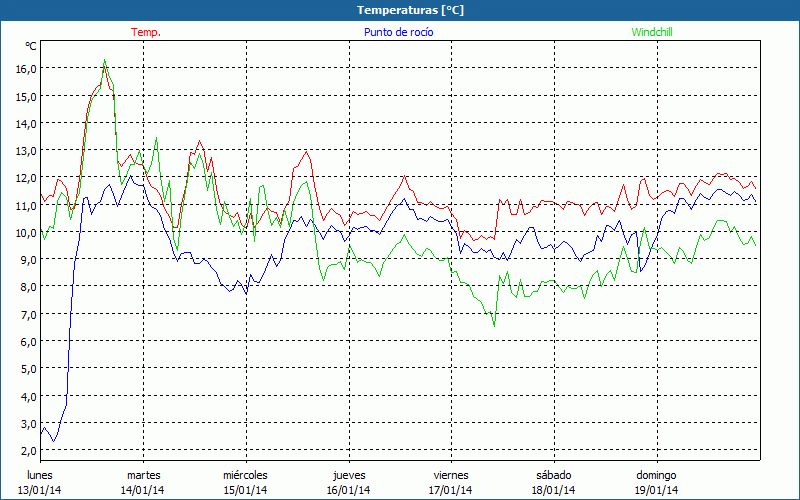Image resolution: width=800 pixels, height=500 pixels.
Task: Choose the jueves day label
Action: point(349,475)
